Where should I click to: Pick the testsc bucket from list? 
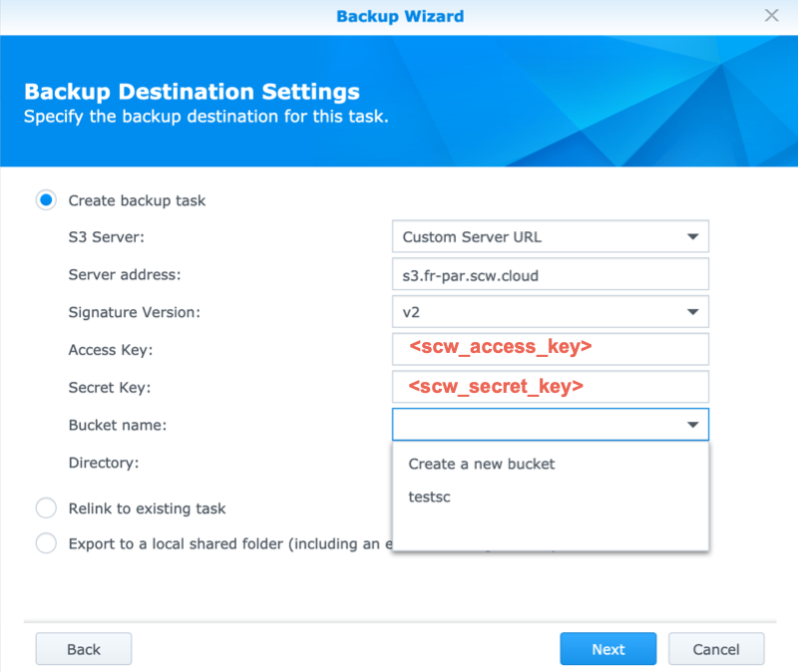tap(430, 497)
